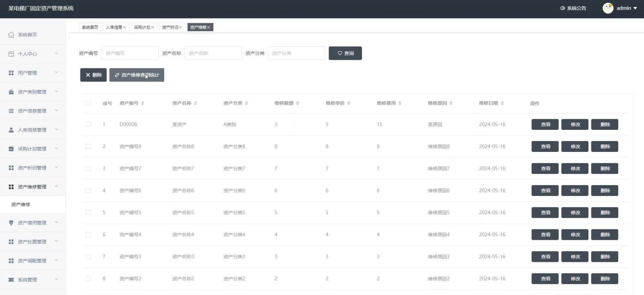This screenshot has height=295, width=644.
Task: Close the 入库信息 tab
Action: [x=124, y=27]
